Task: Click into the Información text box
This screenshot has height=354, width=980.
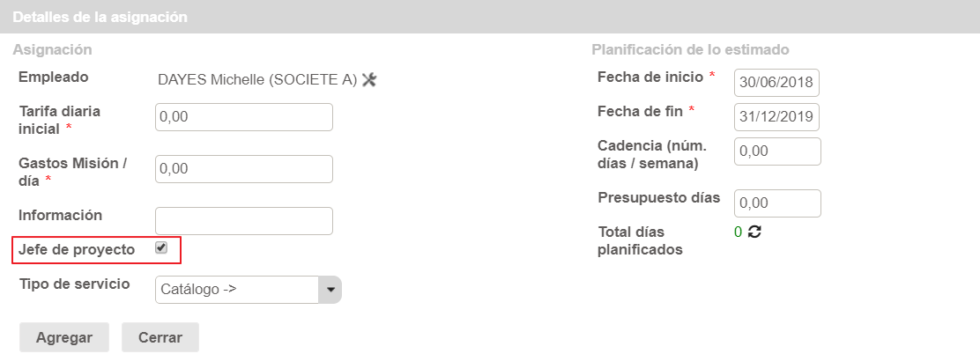Action: click(x=243, y=220)
